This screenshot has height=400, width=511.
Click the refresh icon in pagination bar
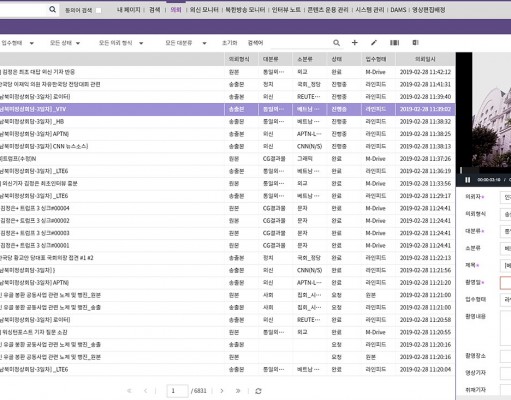tap(258, 391)
